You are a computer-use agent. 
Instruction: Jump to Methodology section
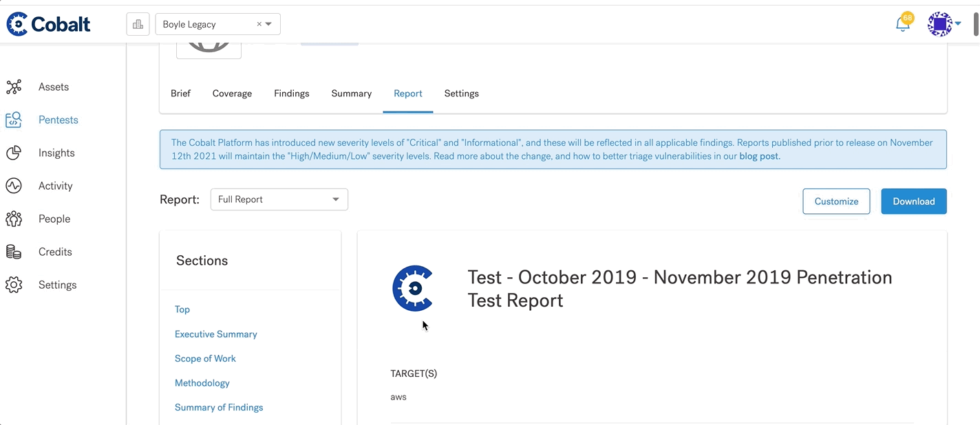tap(202, 383)
